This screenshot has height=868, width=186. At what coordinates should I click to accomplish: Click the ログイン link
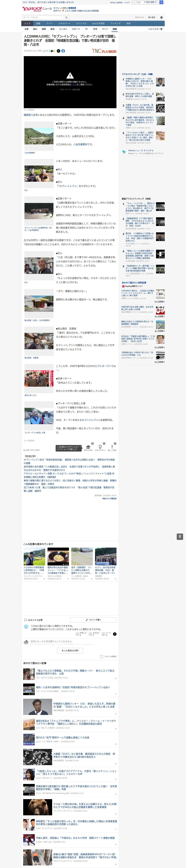pyautogui.click(x=57, y=11)
